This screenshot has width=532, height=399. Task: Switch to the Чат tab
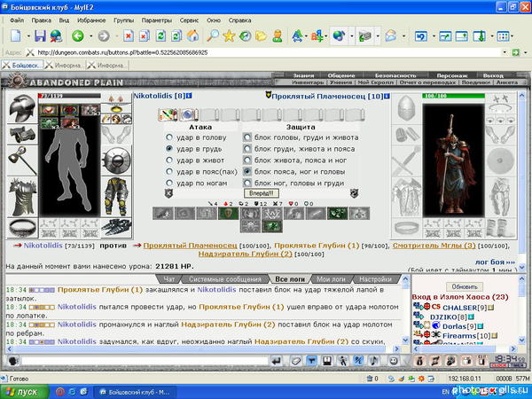169,279
